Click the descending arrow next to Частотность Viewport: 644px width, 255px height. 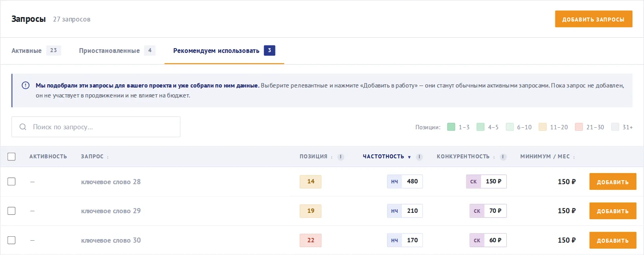click(x=409, y=157)
